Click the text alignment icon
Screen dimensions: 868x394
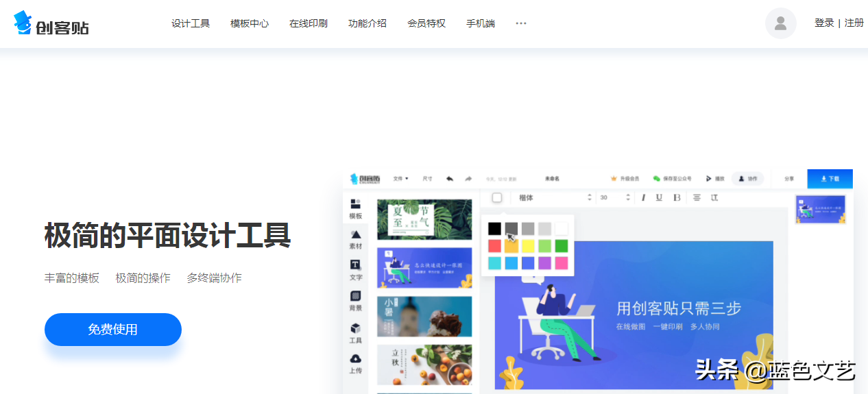point(697,197)
